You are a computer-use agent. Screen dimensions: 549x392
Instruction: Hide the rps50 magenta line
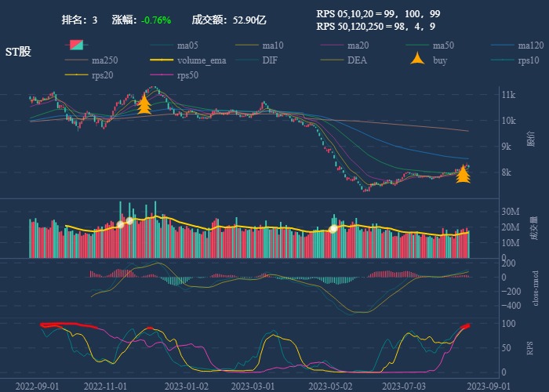click(160, 75)
